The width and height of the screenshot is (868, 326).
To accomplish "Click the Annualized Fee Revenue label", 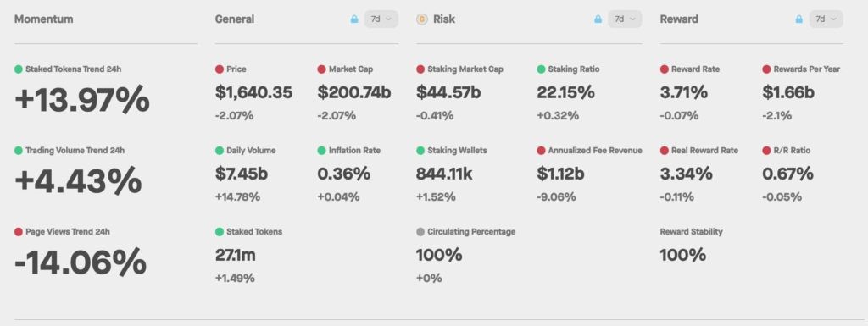I will (595, 150).
